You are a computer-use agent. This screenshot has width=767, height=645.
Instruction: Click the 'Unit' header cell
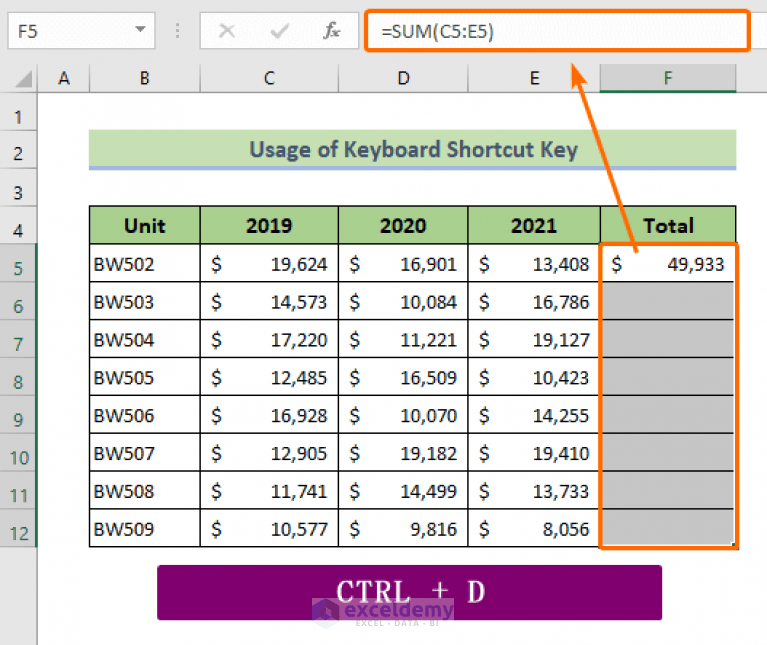click(145, 225)
